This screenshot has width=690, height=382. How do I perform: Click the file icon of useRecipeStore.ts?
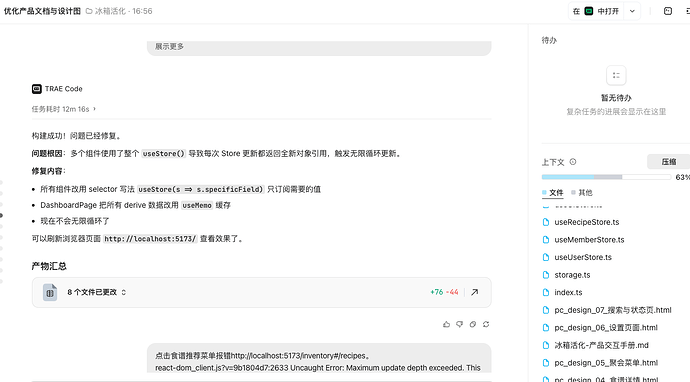[x=546, y=222]
